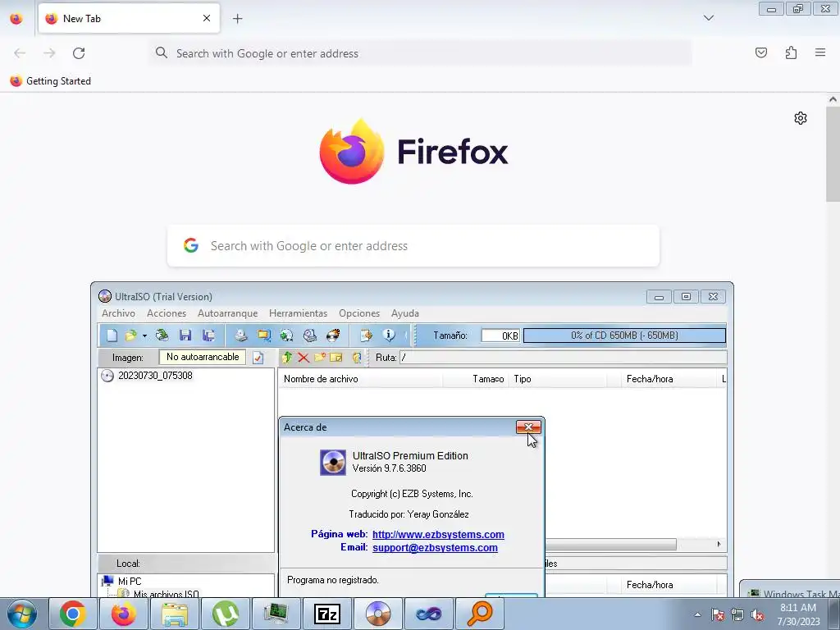Toggle the check icon next to No autoarrancable
The image size is (840, 630).
click(258, 358)
